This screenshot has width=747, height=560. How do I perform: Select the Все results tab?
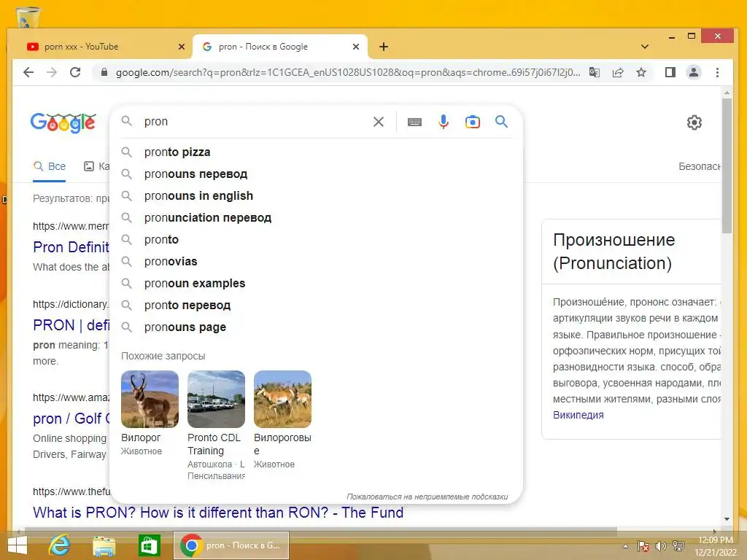pos(50,167)
